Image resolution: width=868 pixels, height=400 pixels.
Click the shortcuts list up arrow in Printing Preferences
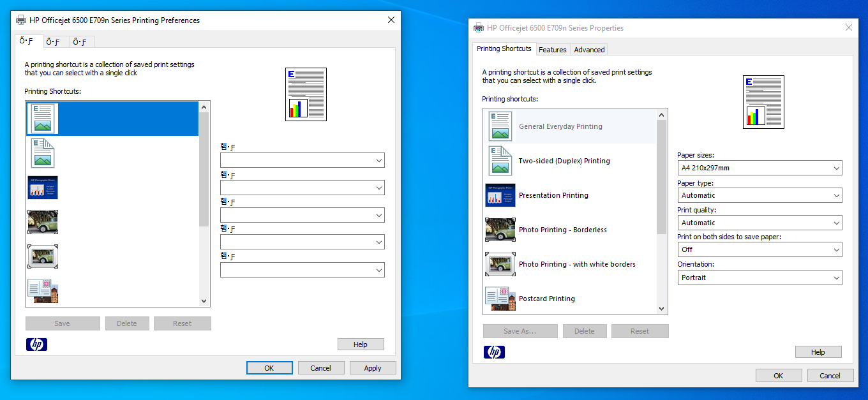tap(204, 107)
